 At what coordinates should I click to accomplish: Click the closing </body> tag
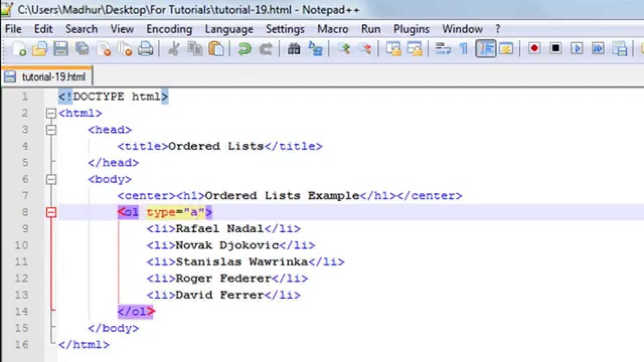(113, 328)
